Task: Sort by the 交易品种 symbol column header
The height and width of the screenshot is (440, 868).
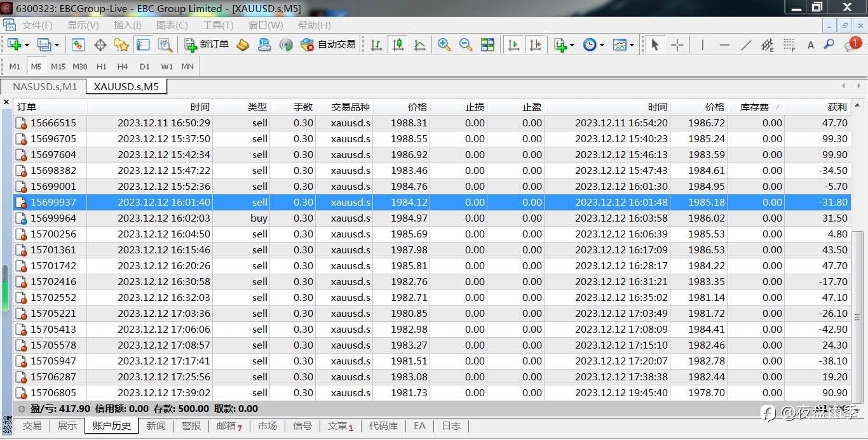Action: click(x=344, y=107)
